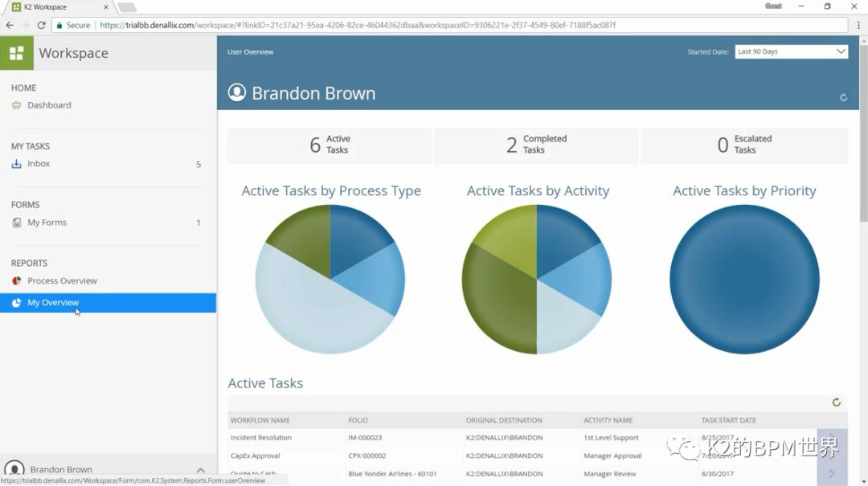
Task: Click the K2 Workspace grid logo
Action: pyautogui.click(x=17, y=53)
